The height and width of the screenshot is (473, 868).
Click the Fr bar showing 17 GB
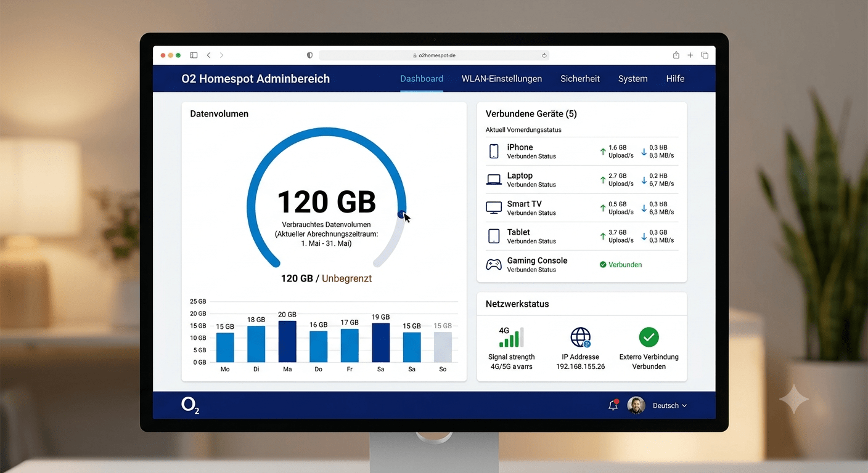point(350,346)
